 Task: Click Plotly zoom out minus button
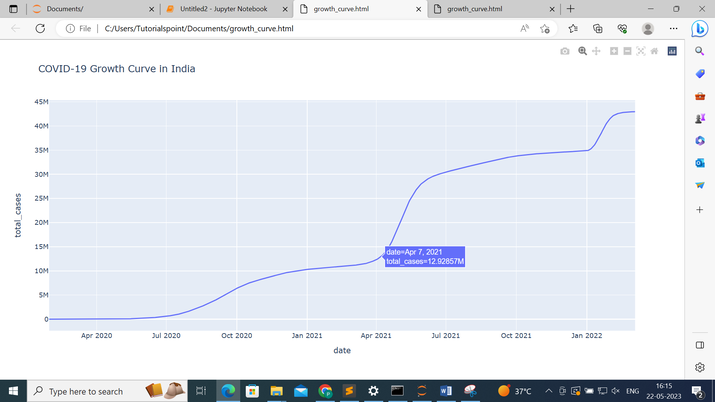(627, 51)
